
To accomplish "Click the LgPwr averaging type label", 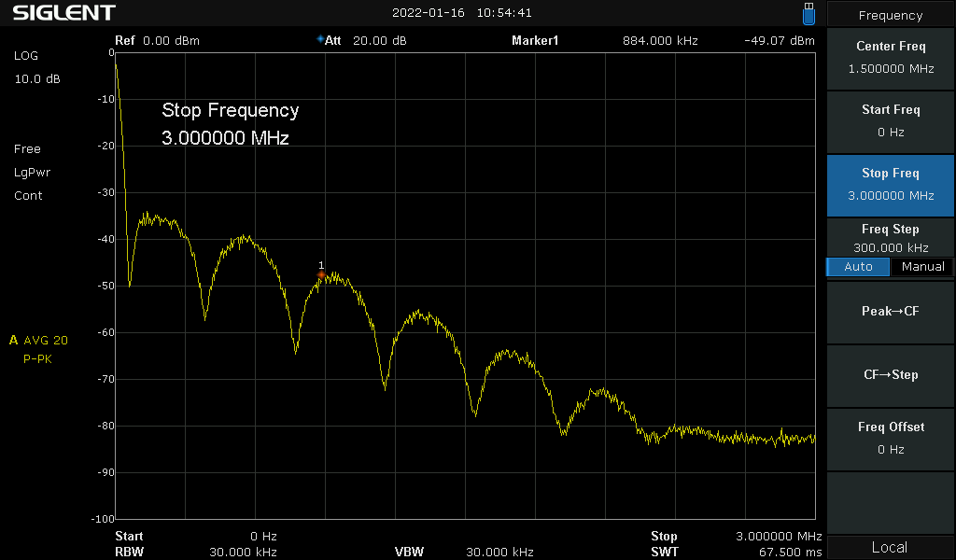I will [x=33, y=173].
